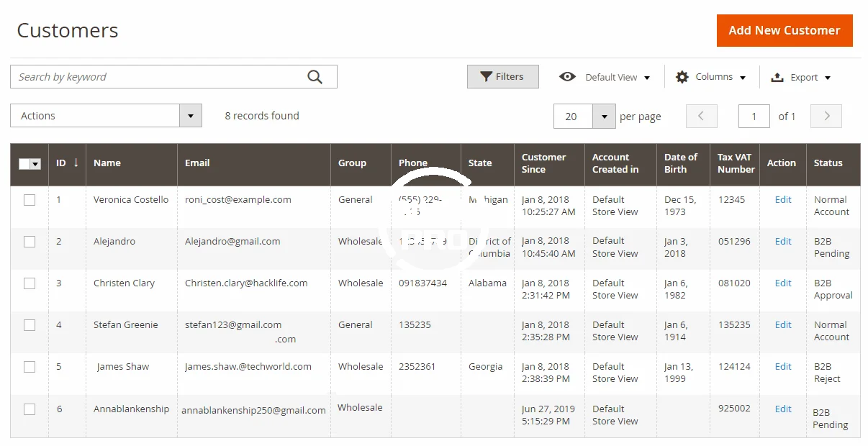Select checkbox for Veronica Costello row
Screen dimensions: 868x446
30,200
